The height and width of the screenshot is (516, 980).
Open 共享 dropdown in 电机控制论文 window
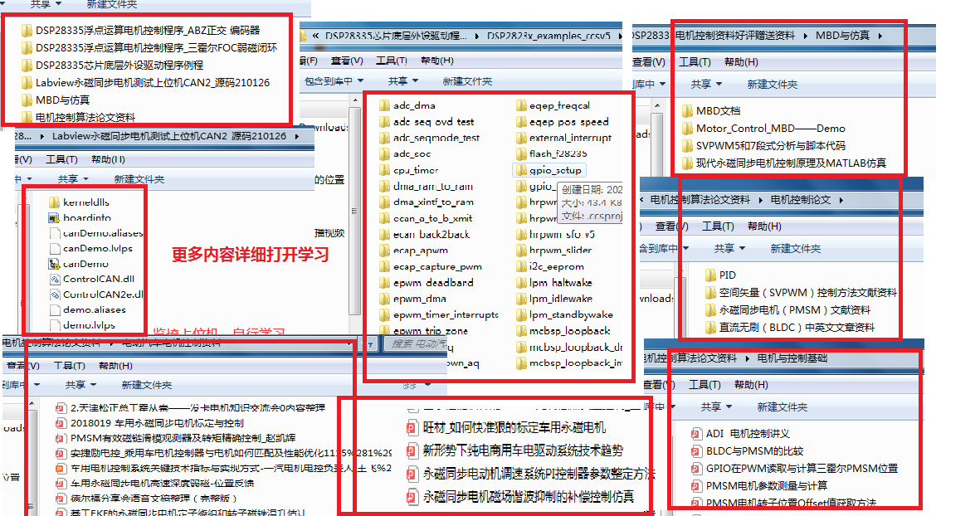729,249
